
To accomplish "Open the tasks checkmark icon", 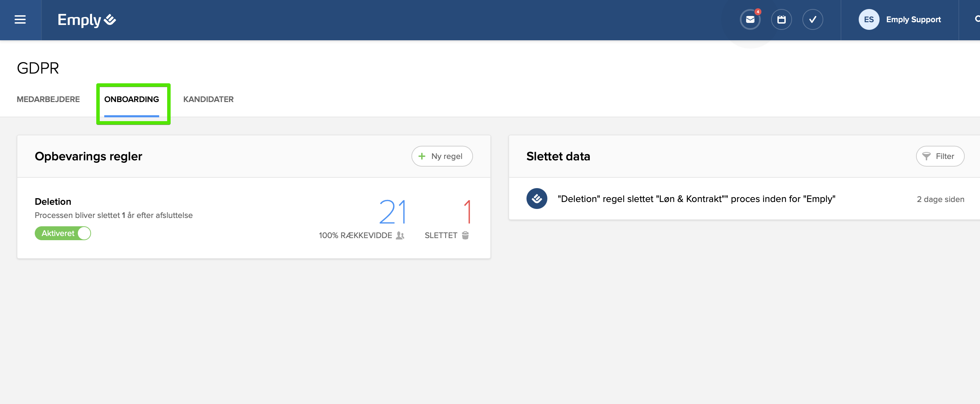I will 812,20.
